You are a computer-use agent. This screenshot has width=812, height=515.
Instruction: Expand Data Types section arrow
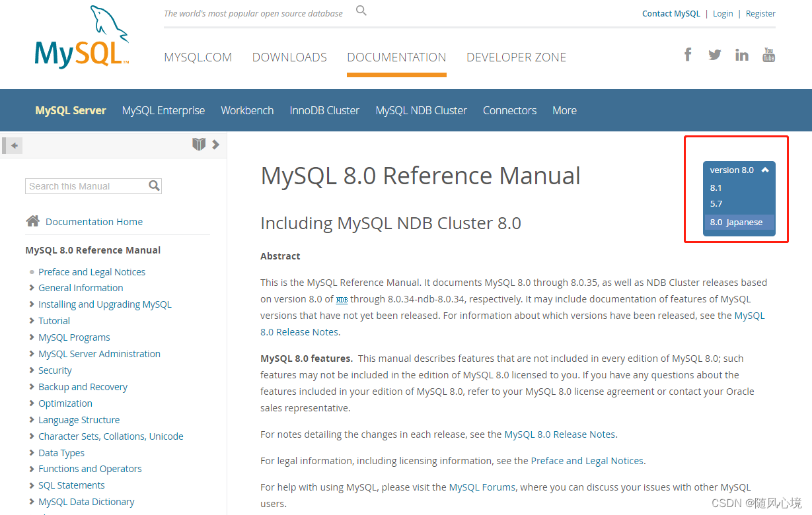click(x=32, y=452)
